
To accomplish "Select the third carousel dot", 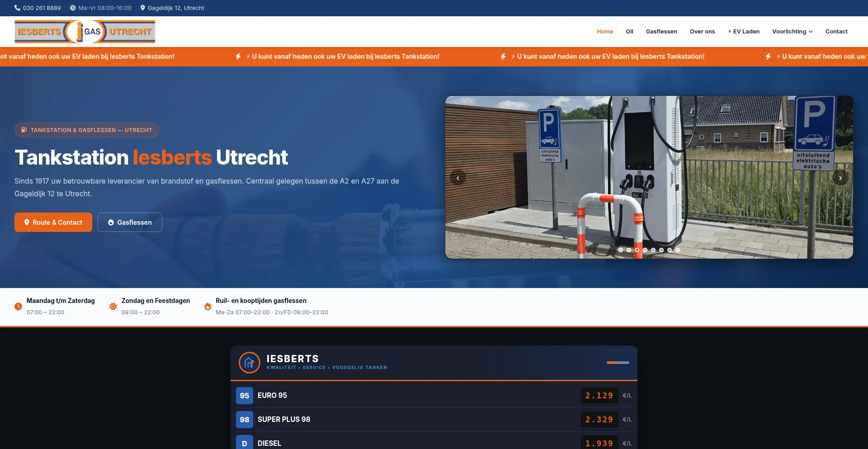I will [637, 250].
